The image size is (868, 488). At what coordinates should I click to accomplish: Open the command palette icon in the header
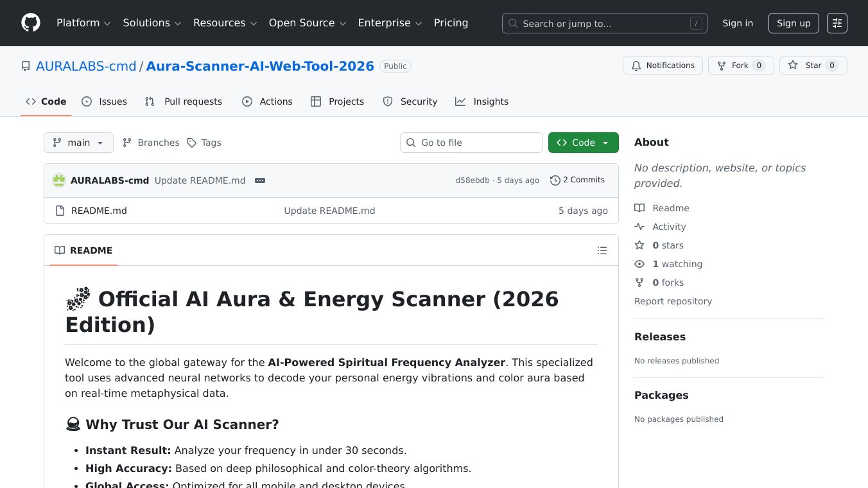(837, 23)
